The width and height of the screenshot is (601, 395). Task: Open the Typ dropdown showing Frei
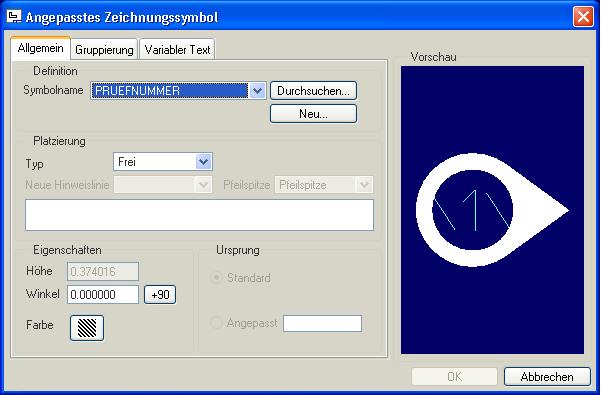click(x=163, y=162)
